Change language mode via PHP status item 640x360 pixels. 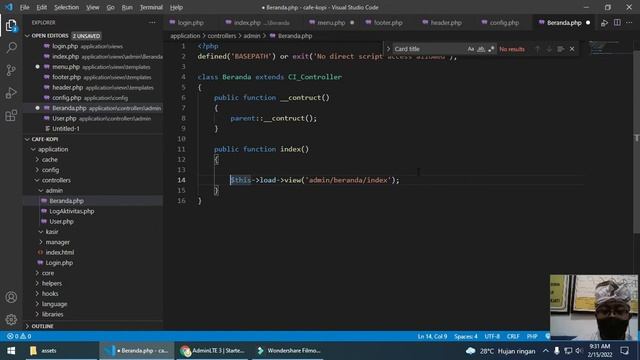pyautogui.click(x=532, y=336)
